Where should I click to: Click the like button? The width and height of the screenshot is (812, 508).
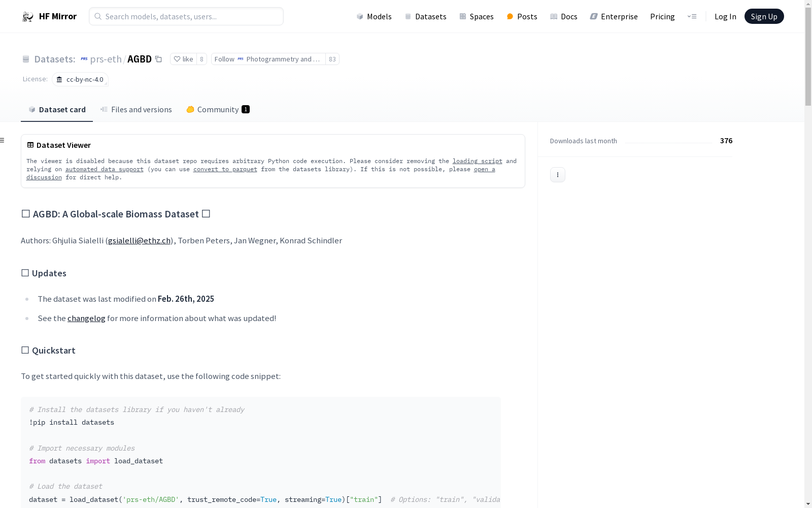coord(183,59)
